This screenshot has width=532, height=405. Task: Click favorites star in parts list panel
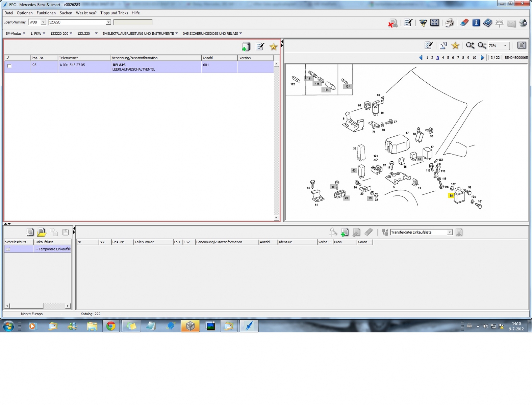tap(273, 47)
